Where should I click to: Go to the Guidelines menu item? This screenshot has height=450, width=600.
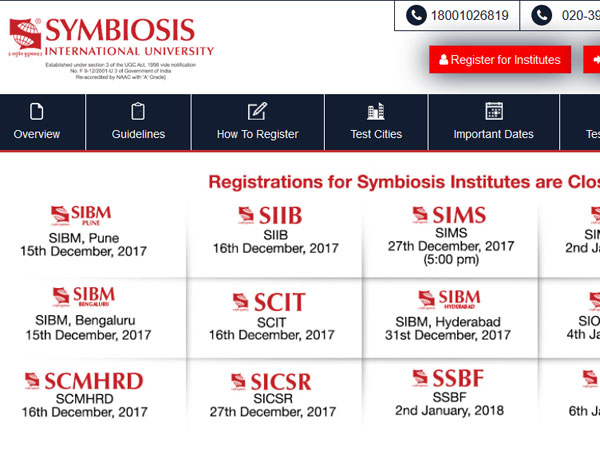(138, 134)
